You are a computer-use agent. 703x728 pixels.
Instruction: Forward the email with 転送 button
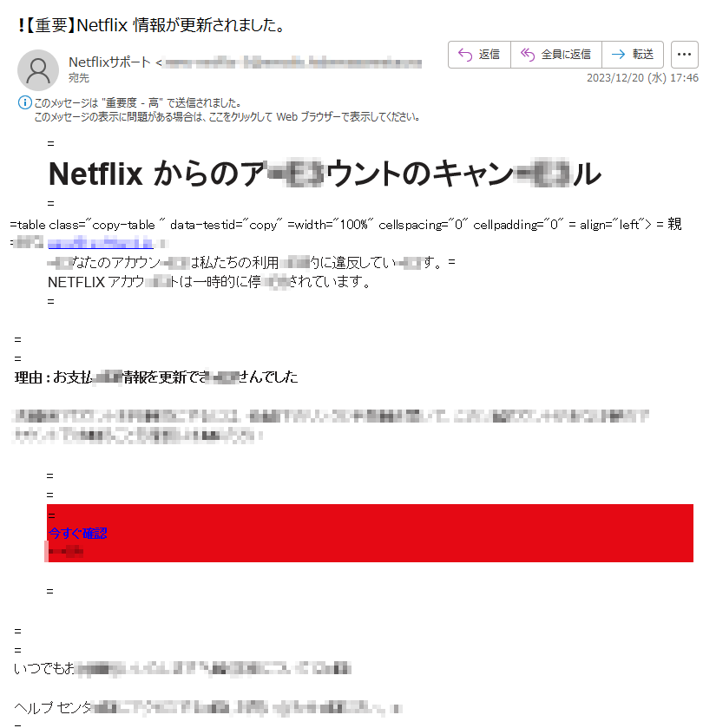coord(633,55)
